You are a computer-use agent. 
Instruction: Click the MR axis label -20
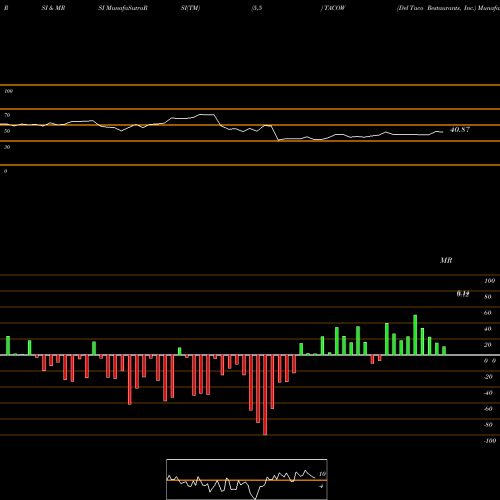click(488, 377)
